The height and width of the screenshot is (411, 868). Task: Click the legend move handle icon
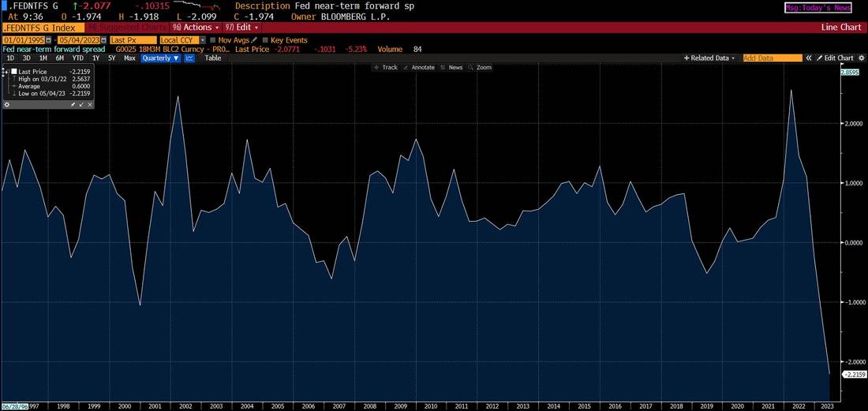tap(6, 72)
